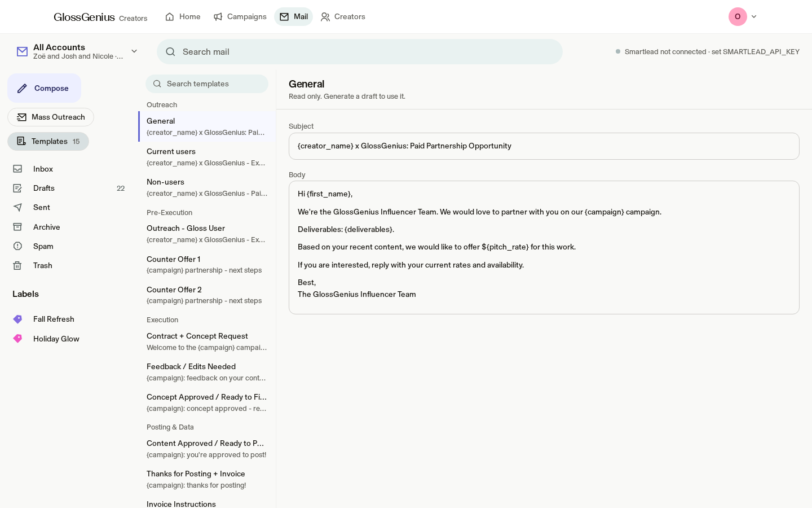The height and width of the screenshot is (508, 812).
Task: Click the All Accounts envelope icon
Action: (x=22, y=51)
